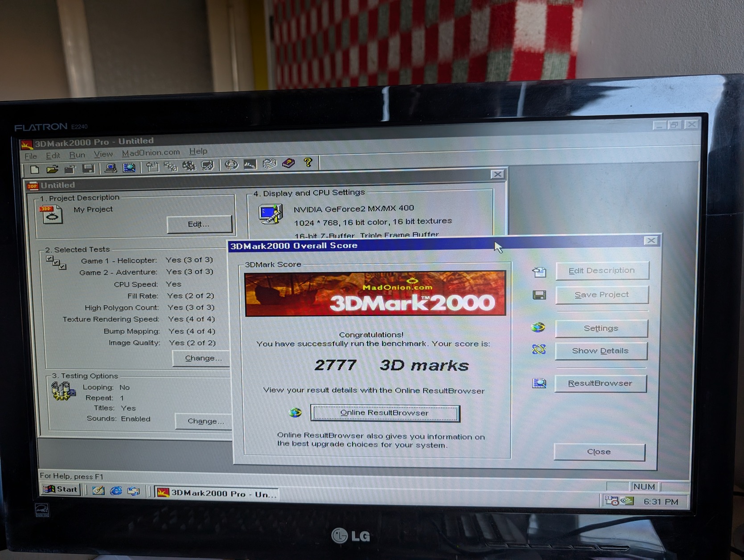The width and height of the screenshot is (744, 560).
Task: Click the Show Details button
Action: click(601, 351)
